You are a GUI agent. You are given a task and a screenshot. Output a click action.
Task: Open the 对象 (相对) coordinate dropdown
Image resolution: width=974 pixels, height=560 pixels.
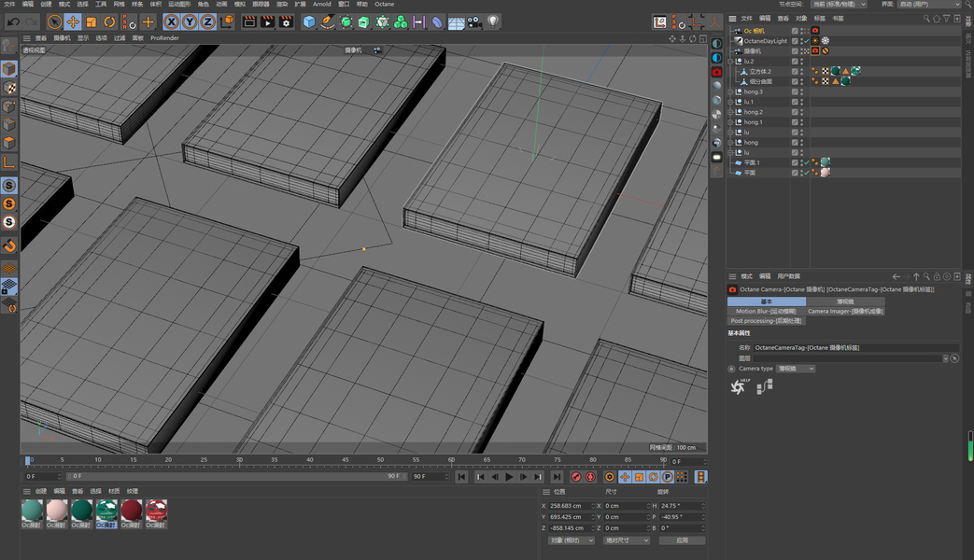[x=572, y=540]
